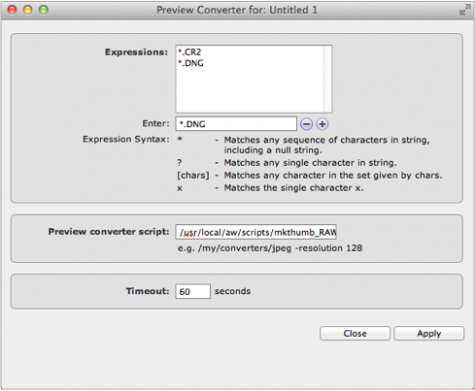
Task: Edit the Preview converter script path
Action: (256, 232)
